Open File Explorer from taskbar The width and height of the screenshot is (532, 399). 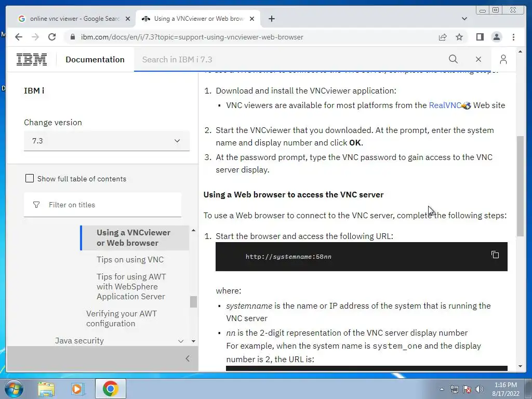pyautogui.click(x=46, y=389)
